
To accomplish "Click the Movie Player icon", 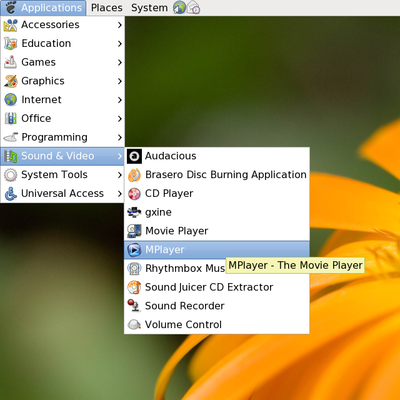I will (x=134, y=231).
